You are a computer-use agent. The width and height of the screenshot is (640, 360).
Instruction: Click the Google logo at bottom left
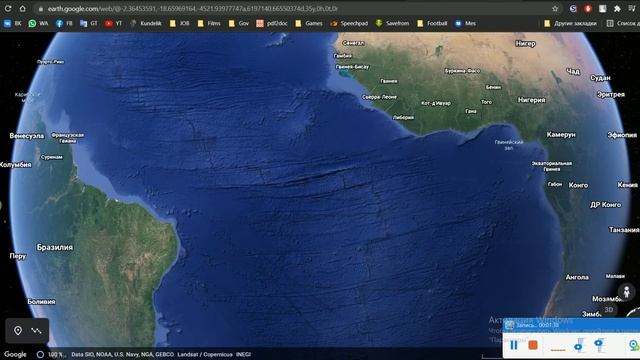tap(16, 354)
